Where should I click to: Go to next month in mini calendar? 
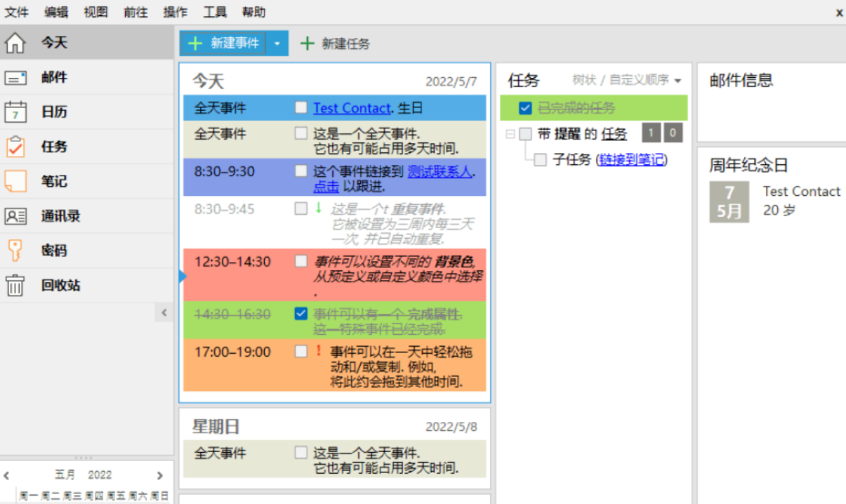click(x=159, y=475)
